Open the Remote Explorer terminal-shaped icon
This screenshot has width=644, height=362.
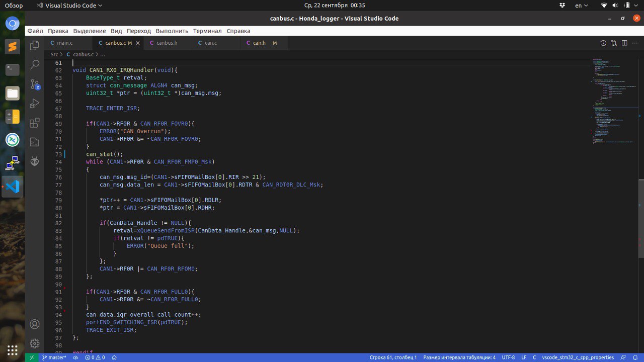(x=35, y=142)
